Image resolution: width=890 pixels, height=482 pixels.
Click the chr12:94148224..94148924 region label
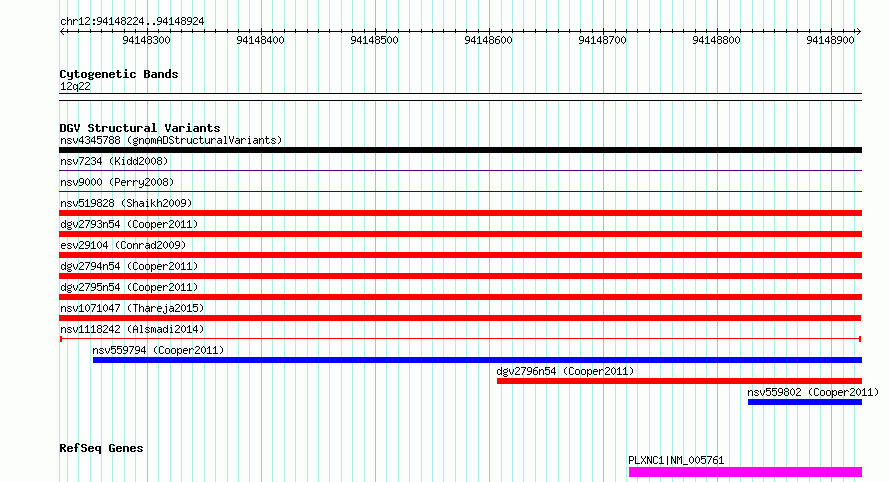pyautogui.click(x=132, y=22)
